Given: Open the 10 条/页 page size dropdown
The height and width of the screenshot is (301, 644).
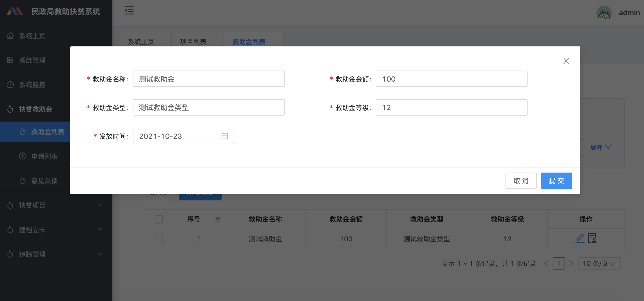Looking at the screenshot, I should (599, 263).
